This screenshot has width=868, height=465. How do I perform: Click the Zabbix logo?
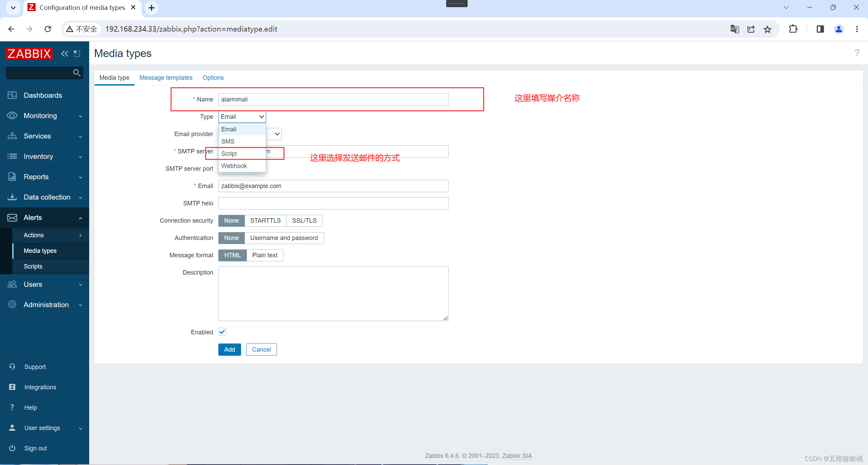click(29, 54)
